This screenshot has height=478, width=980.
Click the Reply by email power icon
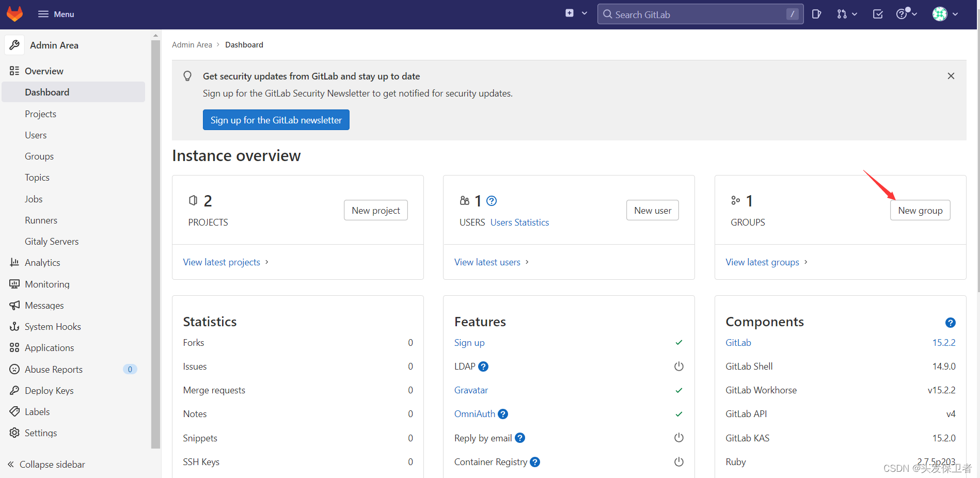679,438
